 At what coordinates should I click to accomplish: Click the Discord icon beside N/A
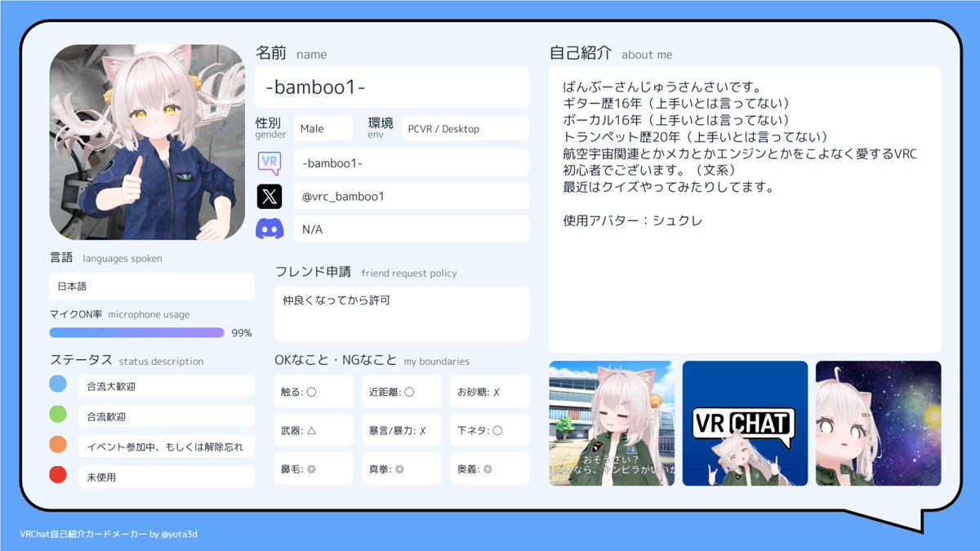pos(270,229)
